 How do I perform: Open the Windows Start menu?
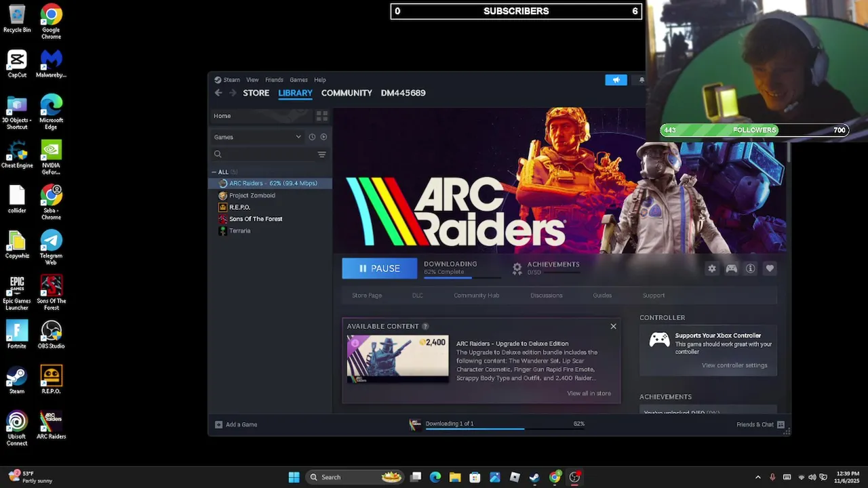point(294,477)
